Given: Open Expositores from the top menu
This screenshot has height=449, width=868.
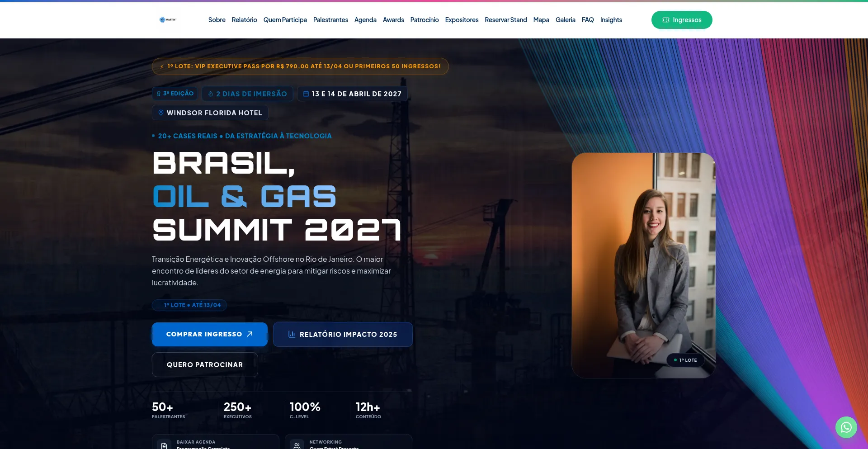Looking at the screenshot, I should 462,20.
